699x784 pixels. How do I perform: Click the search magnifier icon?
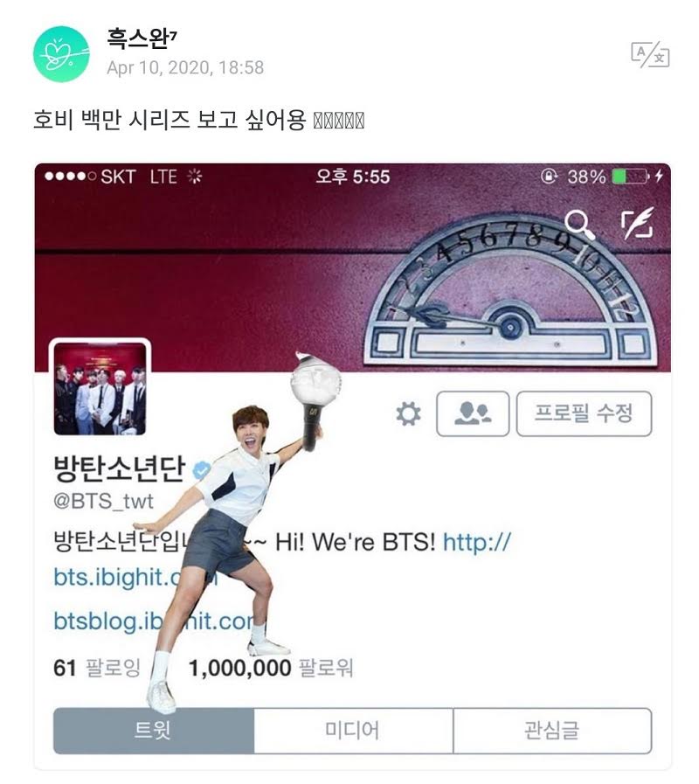580,225
